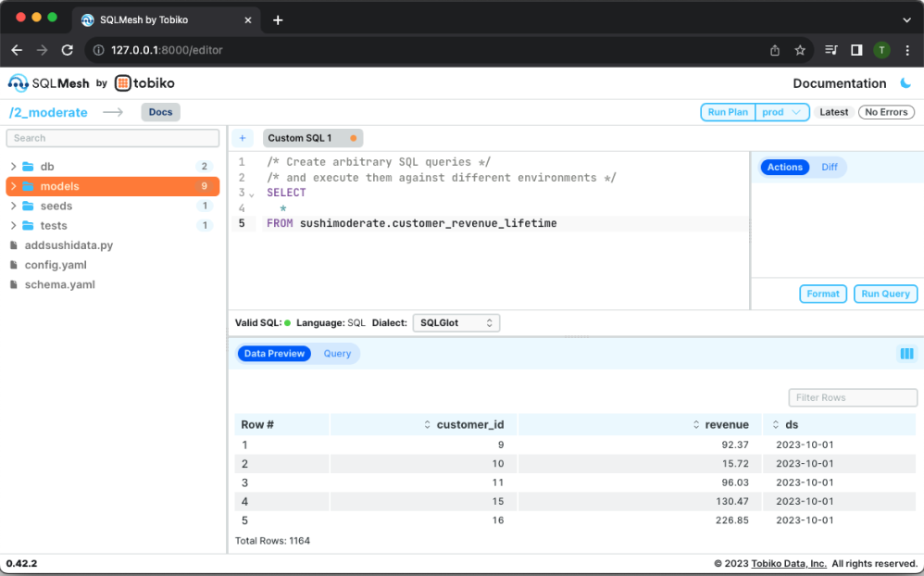Open the Tobiko Data, Inc. link
924x576 pixels.
tap(789, 564)
